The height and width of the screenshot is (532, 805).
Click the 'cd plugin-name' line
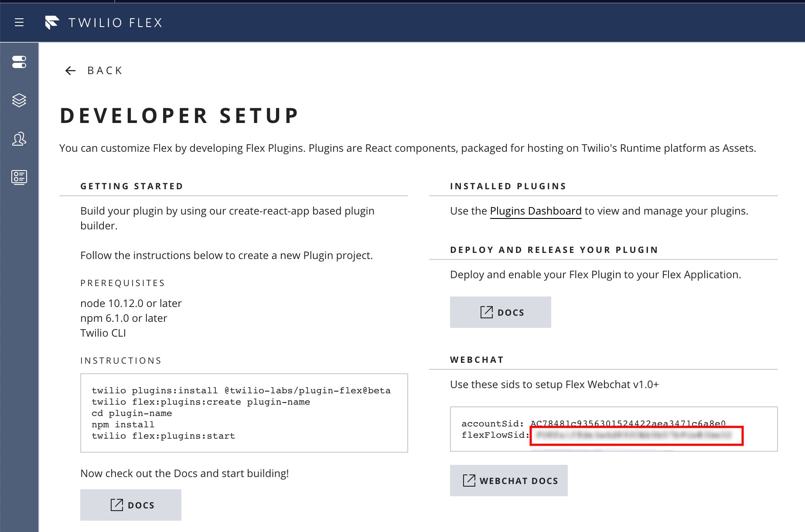tap(132, 413)
